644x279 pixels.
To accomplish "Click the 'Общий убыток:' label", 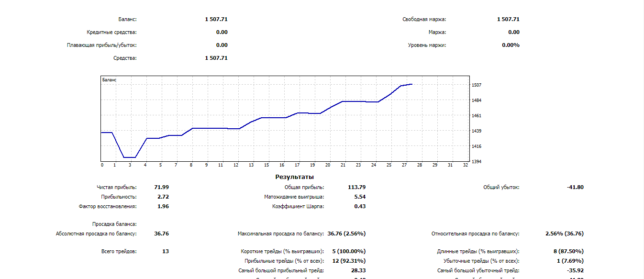I will pos(501,188).
